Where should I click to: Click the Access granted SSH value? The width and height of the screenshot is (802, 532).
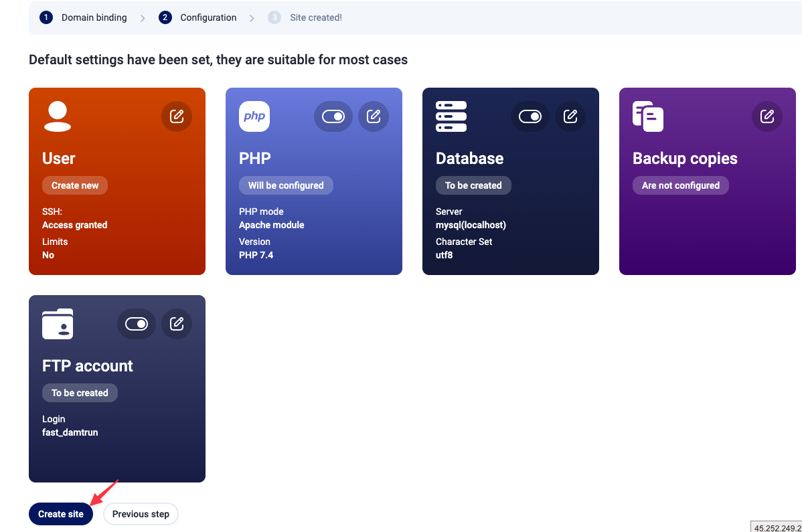[75, 225]
